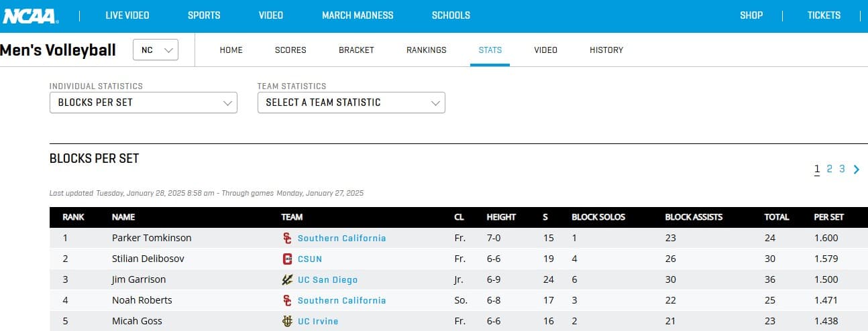Expand the Blocks Per Set statistic dropdown
The height and width of the screenshot is (331, 868).
click(143, 103)
